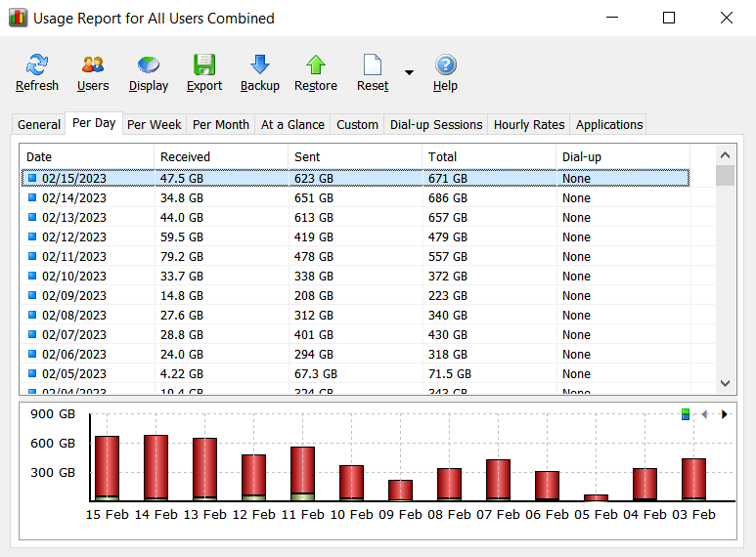Open Help from the toolbar
Screen dimensions: 756x557
click(445, 73)
